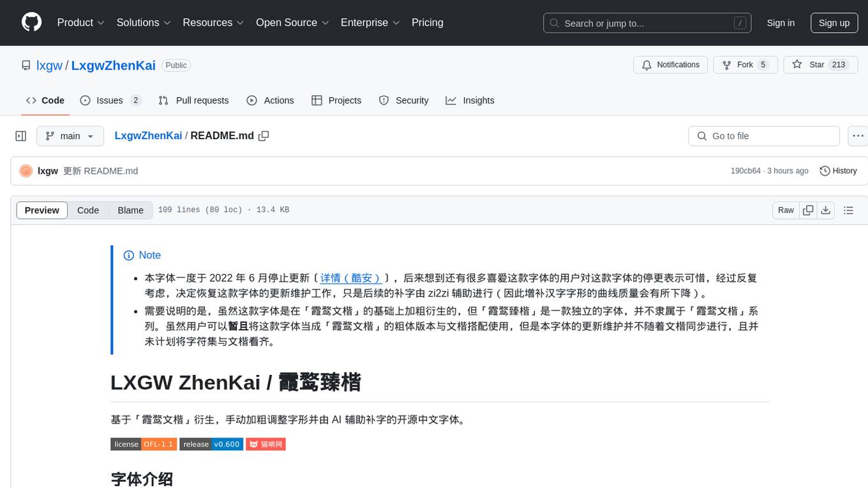This screenshot has width=868, height=488.
Task: Expand the Open Source menu
Action: point(292,22)
